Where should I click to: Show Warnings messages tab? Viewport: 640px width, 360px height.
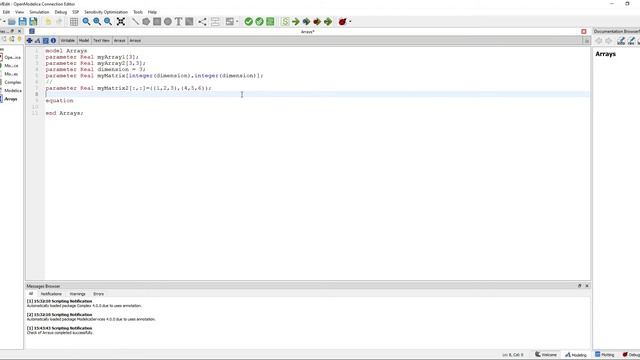click(78, 294)
